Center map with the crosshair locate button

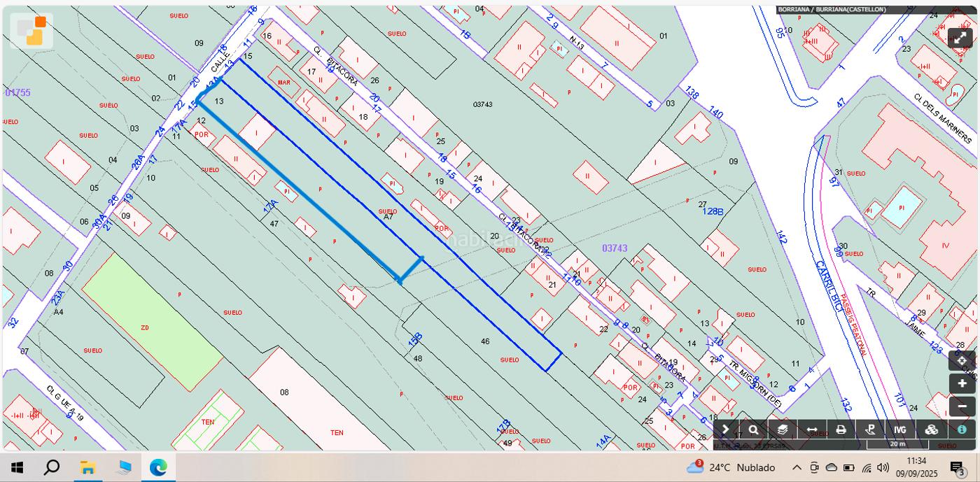click(962, 361)
